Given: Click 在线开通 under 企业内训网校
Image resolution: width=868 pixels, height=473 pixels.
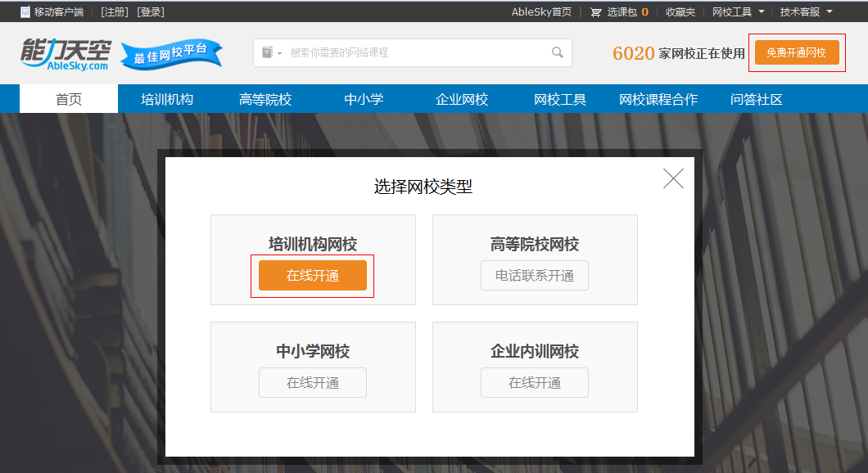Looking at the screenshot, I should pos(535,383).
